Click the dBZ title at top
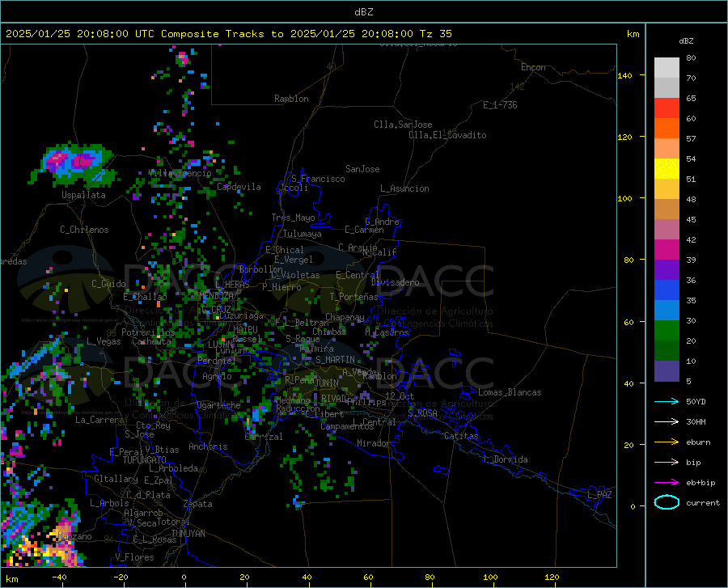728x588 pixels. [x=363, y=12]
